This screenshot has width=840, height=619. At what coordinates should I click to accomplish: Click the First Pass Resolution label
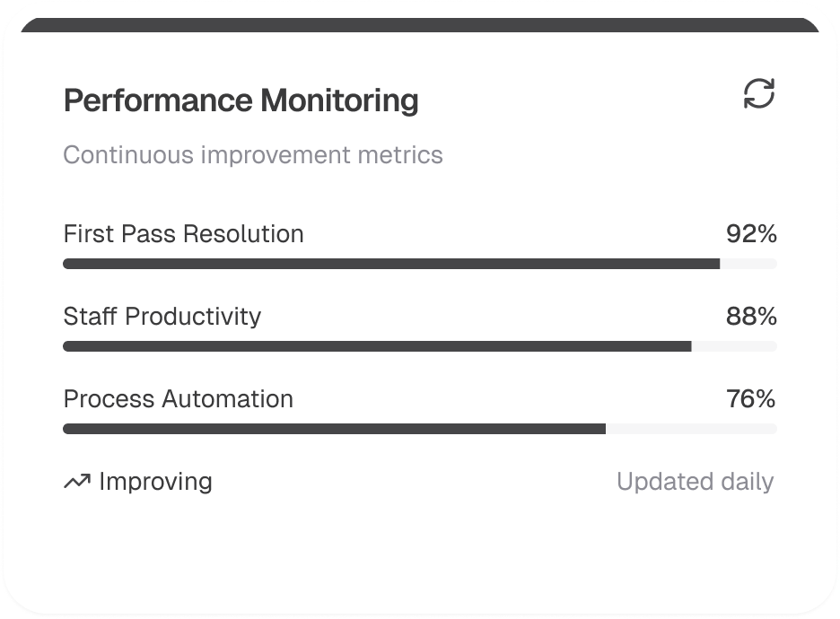coord(184,234)
